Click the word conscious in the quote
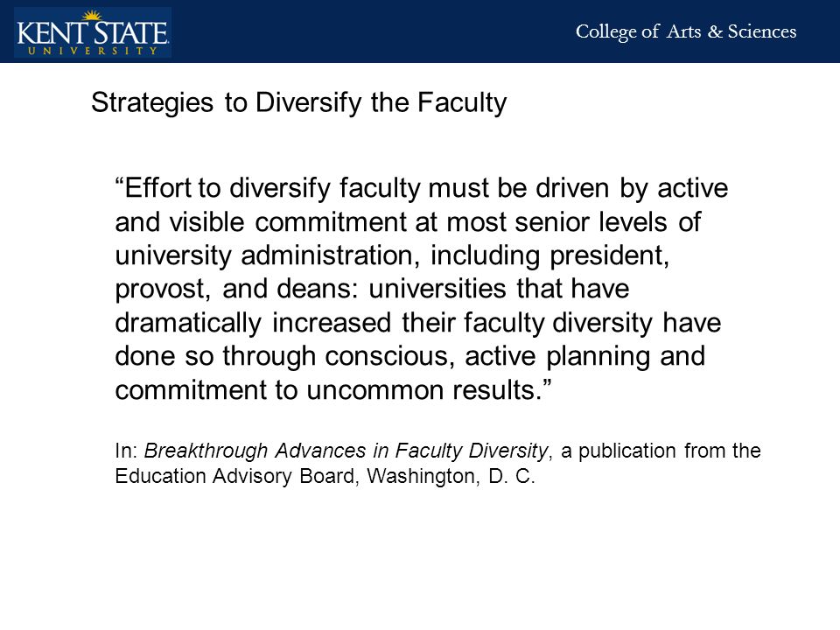The height and width of the screenshot is (630, 840). coord(390,356)
